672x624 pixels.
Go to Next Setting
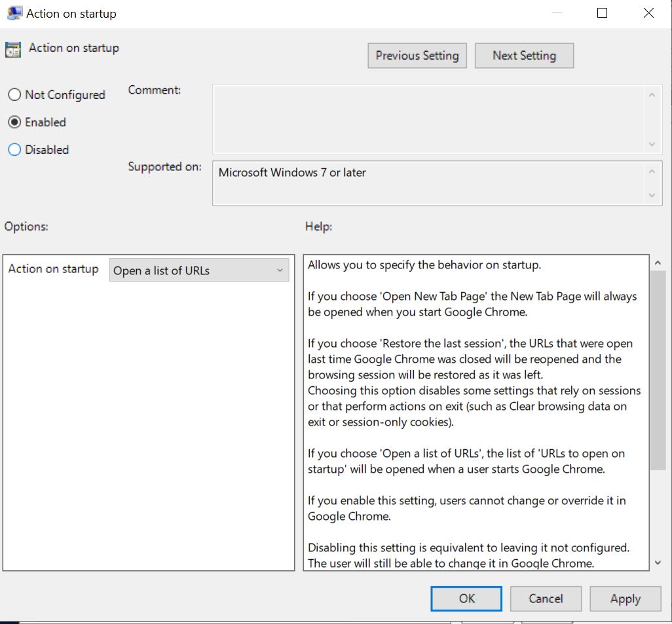(524, 56)
